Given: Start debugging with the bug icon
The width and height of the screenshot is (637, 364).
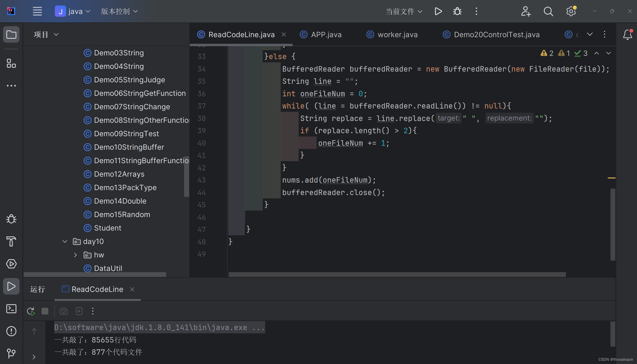Looking at the screenshot, I should point(457,11).
